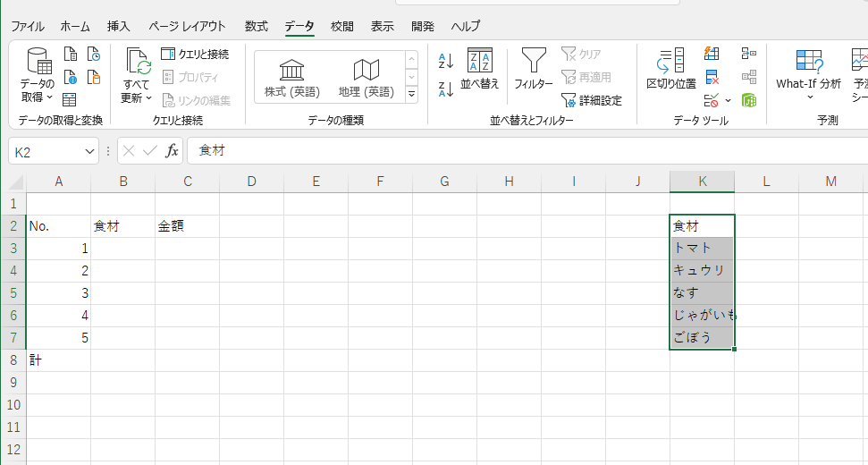Click the プロパティ button
The image size is (868, 465).
click(190, 77)
